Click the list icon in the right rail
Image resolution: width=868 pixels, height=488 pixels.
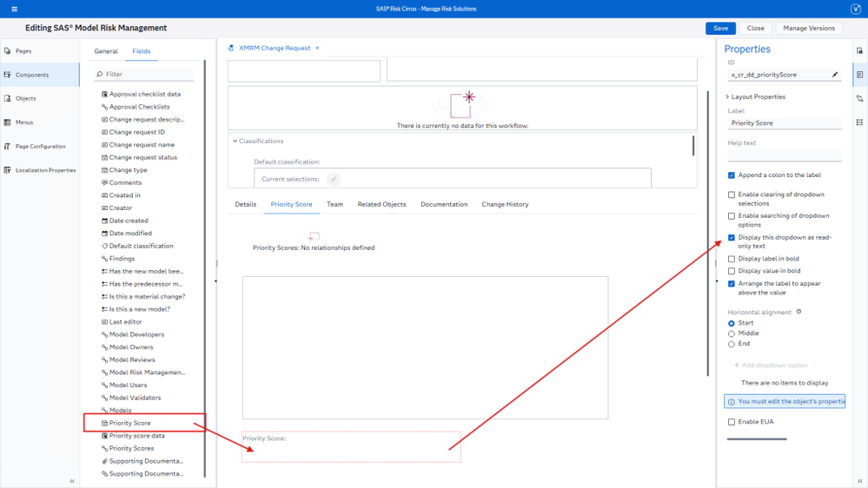click(x=859, y=122)
